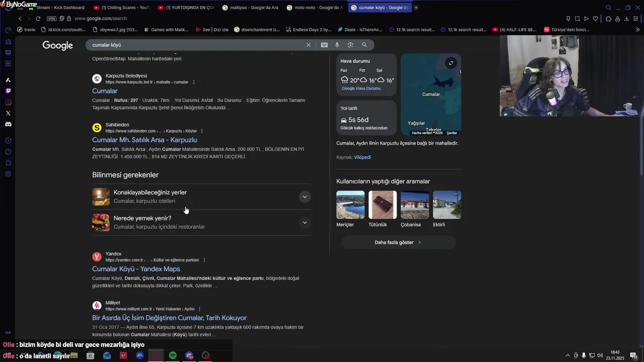
Task: Click 'Daha fazla göster' button
Action: 398,242
